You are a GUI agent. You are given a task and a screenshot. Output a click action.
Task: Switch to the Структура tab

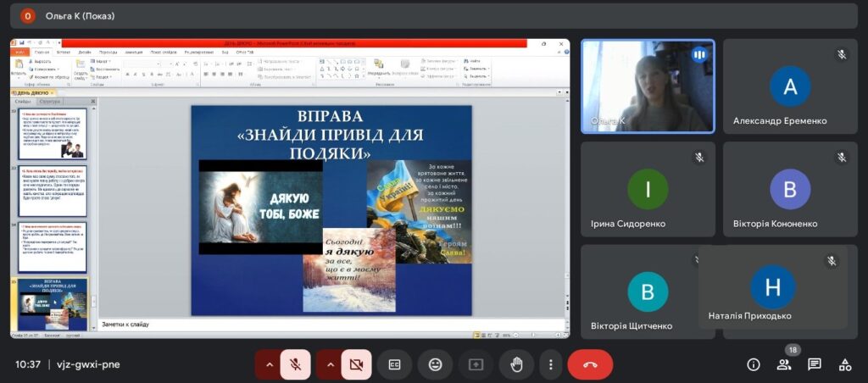(51, 102)
